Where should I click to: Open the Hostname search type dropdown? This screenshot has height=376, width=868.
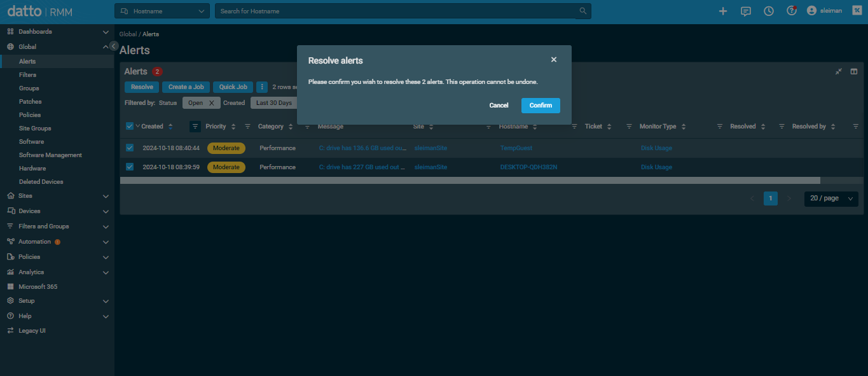[162, 11]
